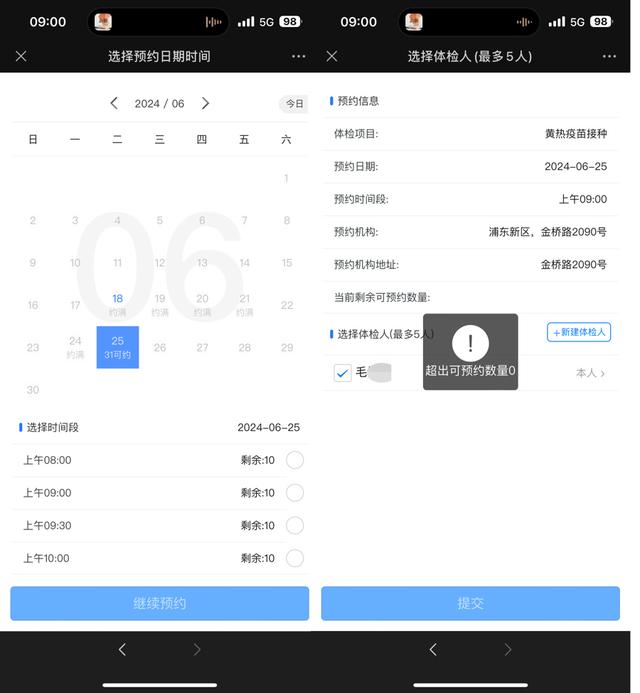Choose June 28 in calendar
This screenshot has width=640, height=693.
(x=244, y=347)
